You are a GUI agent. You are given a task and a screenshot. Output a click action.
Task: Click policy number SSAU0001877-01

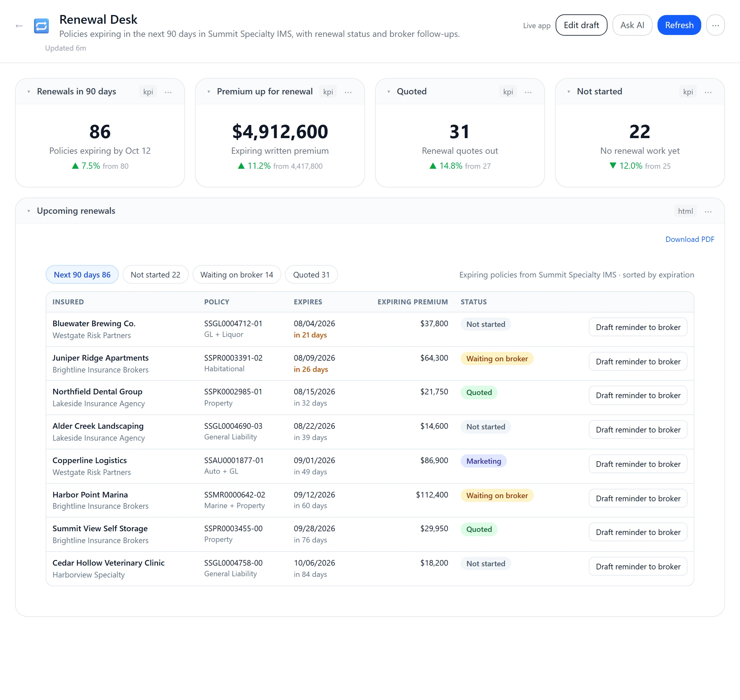click(234, 460)
